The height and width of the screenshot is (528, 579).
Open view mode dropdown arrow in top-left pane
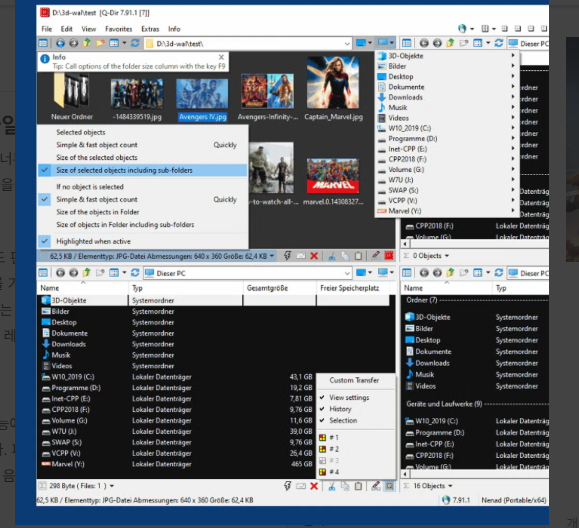tap(124, 43)
